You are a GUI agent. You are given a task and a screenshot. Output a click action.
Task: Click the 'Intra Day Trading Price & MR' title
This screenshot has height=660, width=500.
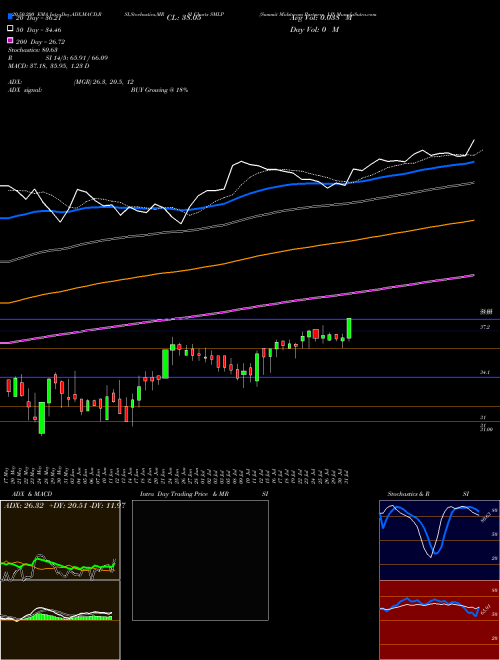tap(184, 494)
